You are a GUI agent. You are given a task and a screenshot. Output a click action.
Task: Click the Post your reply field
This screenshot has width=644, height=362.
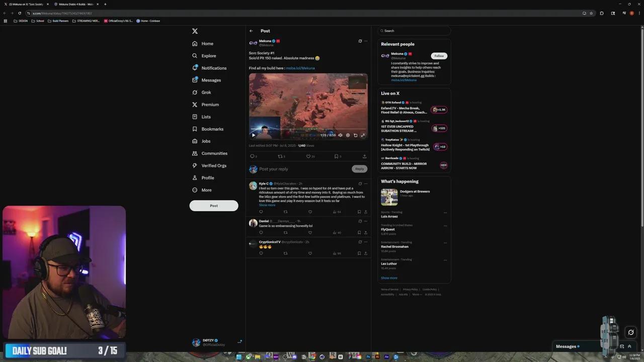pyautogui.click(x=304, y=169)
